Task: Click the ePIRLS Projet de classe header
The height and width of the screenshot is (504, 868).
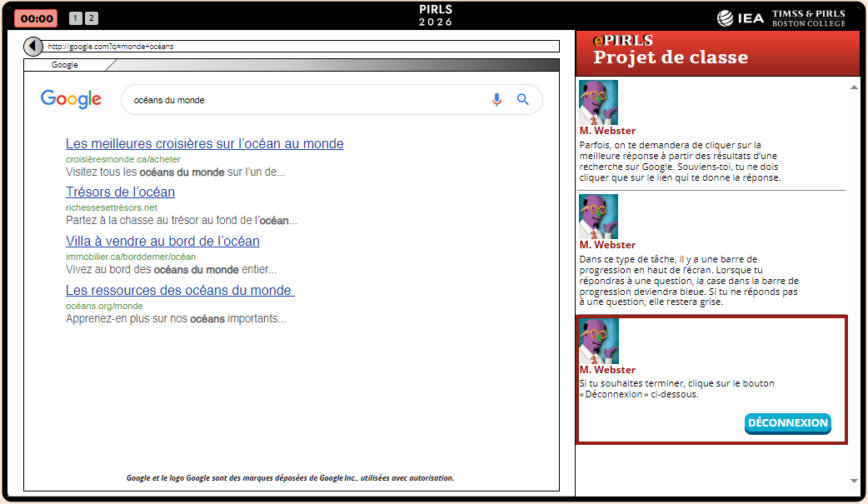Action: pos(670,52)
